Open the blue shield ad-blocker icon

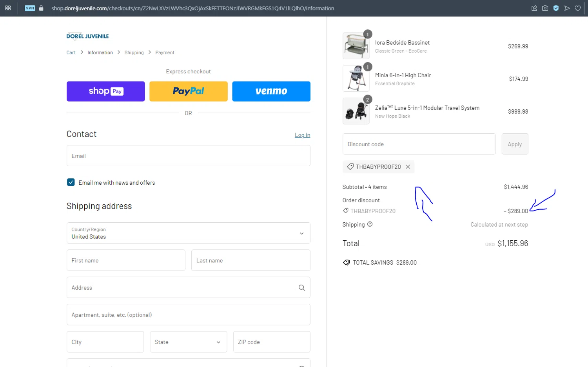[556, 8]
